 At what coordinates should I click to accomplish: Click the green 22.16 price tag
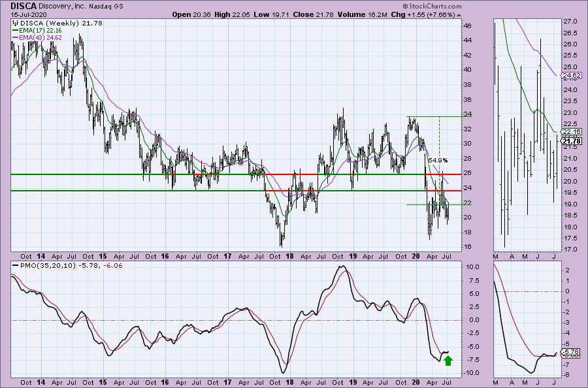pyautogui.click(x=572, y=131)
